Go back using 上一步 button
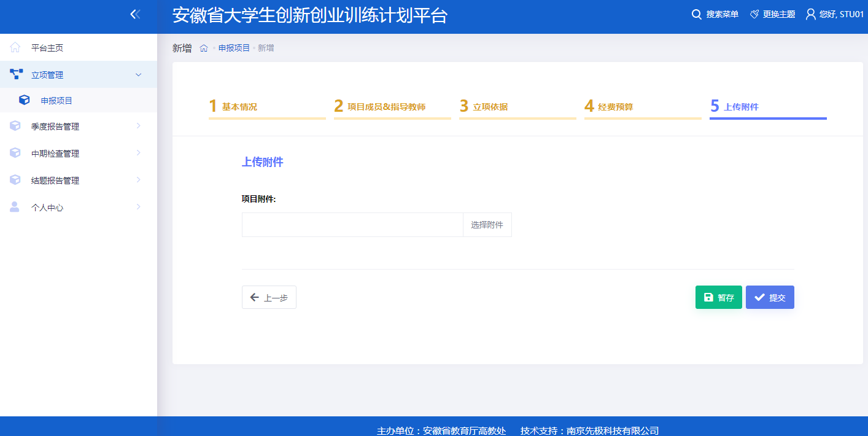 (269, 297)
